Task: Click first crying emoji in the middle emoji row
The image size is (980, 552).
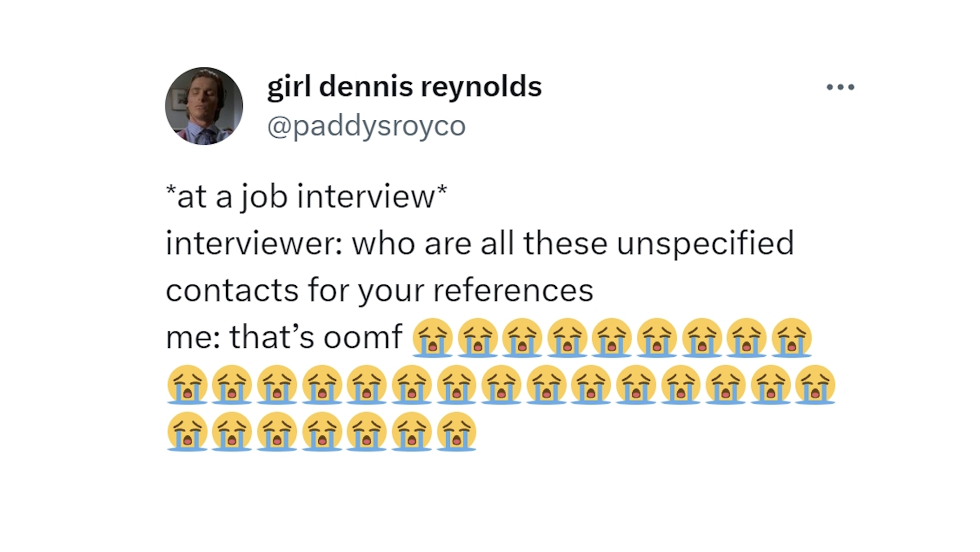Action: coord(187,384)
